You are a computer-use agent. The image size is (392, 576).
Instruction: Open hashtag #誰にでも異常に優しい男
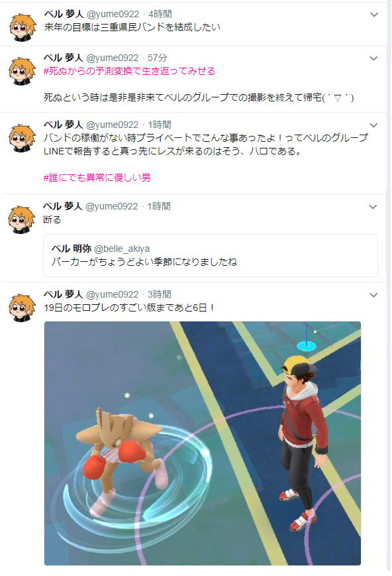click(97, 178)
